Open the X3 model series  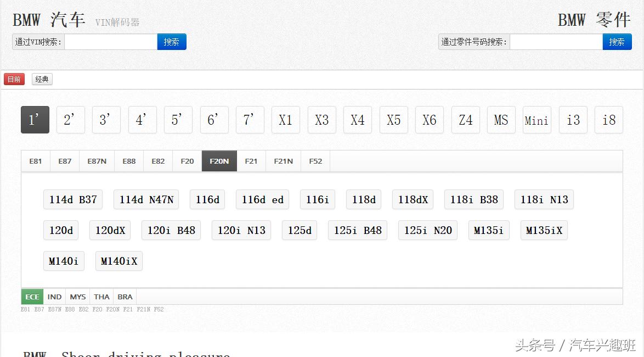(x=322, y=120)
